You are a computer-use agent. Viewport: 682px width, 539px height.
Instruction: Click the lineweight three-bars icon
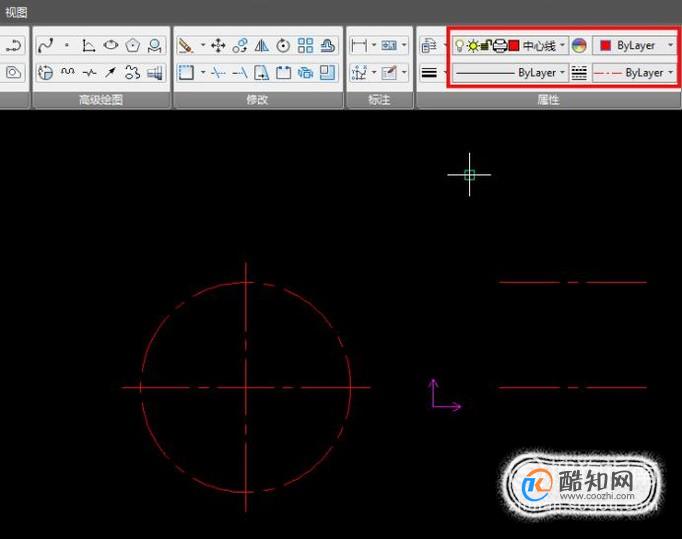tap(429, 72)
